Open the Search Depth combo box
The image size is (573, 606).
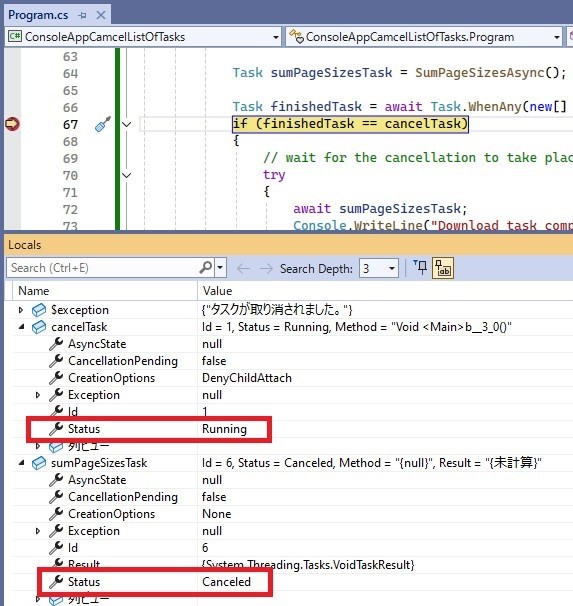pos(379,268)
